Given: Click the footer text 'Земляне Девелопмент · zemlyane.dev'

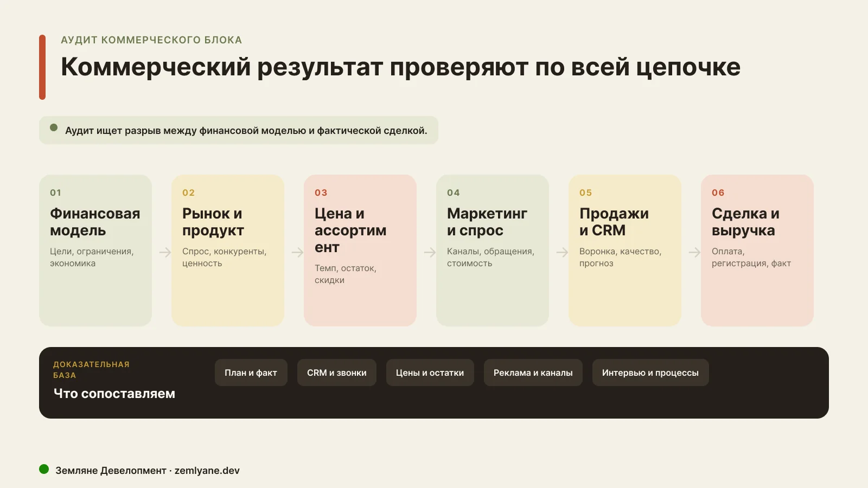Looking at the screenshot, I should point(148,471).
